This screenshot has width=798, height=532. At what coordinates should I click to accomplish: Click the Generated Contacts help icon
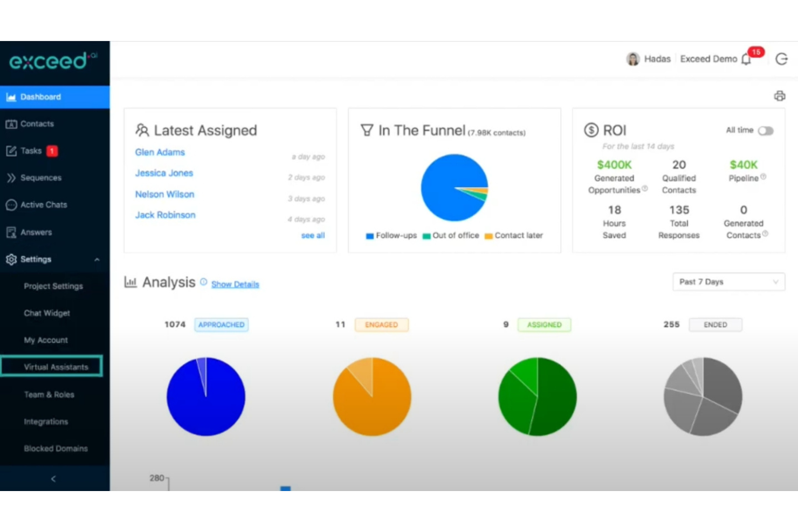(765, 234)
